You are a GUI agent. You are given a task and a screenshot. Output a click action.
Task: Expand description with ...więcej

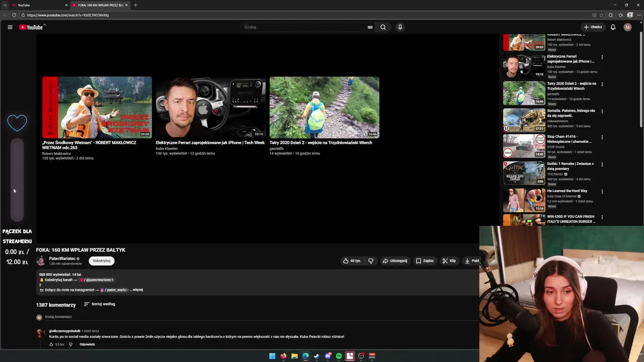[137, 290]
